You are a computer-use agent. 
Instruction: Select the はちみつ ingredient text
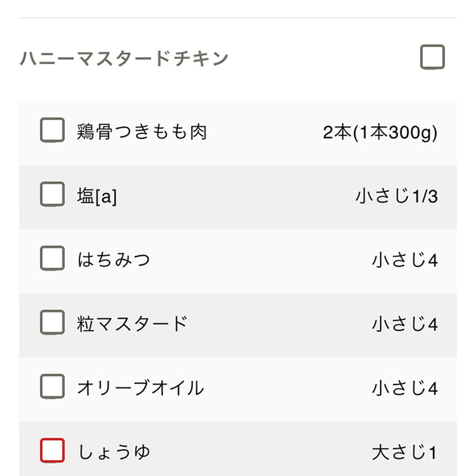(114, 260)
